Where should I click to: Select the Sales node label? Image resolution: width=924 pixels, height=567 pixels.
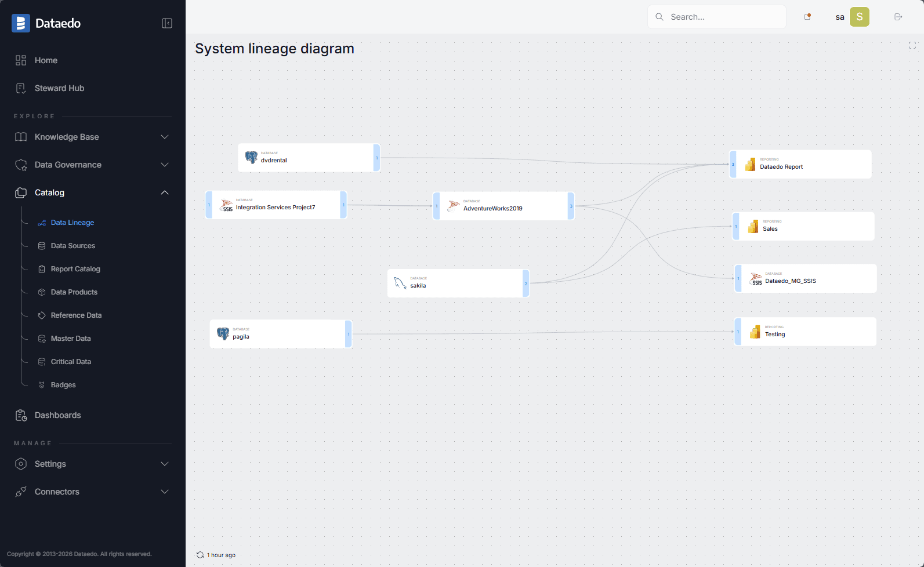point(770,229)
